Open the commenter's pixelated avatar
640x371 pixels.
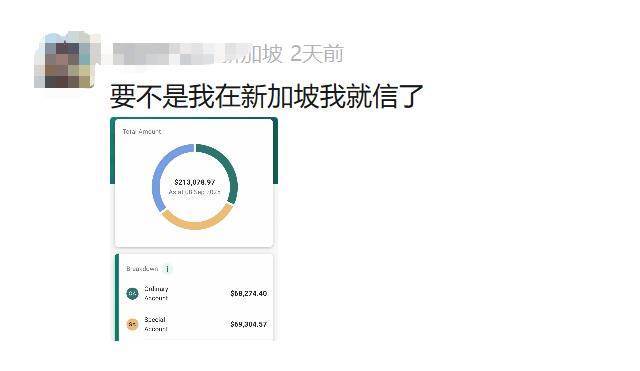coord(65,61)
